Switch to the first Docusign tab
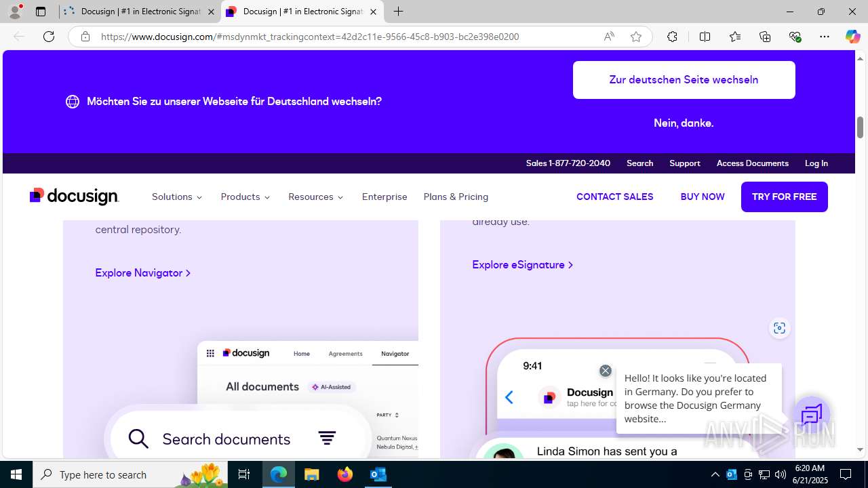Image resolution: width=868 pixels, height=488 pixels. pos(139,12)
